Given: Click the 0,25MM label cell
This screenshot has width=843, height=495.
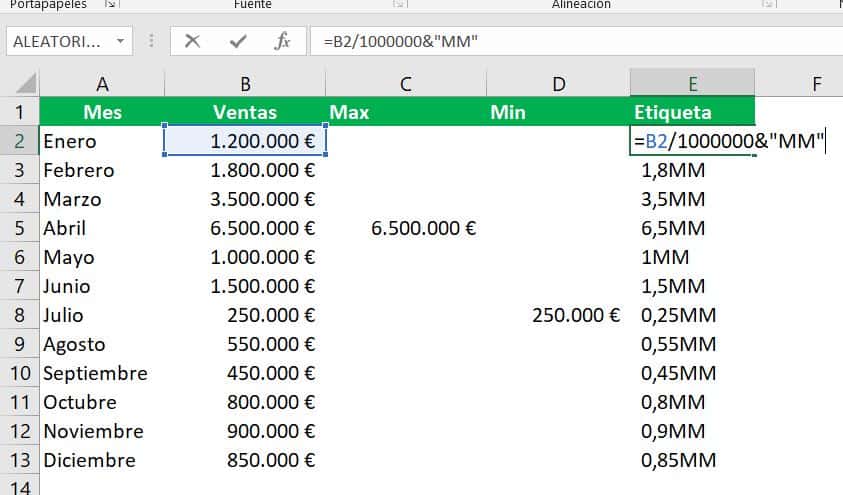Looking at the screenshot, I should click(692, 315).
